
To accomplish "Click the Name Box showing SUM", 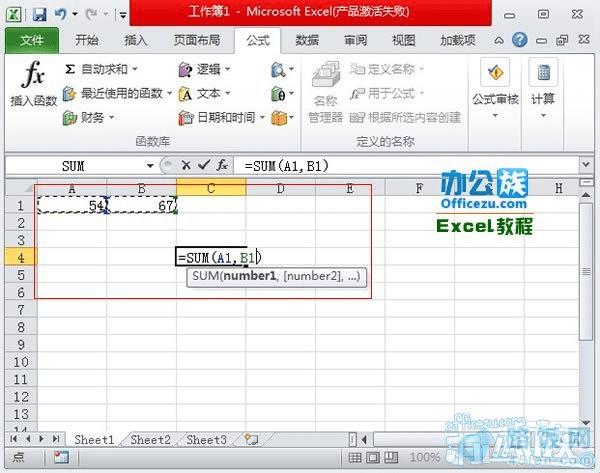I will (75, 166).
